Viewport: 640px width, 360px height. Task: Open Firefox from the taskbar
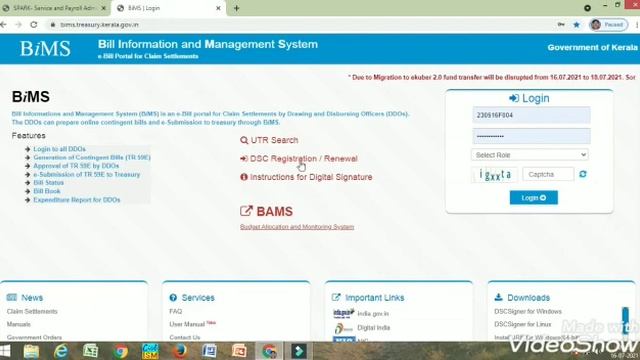click(x=180, y=351)
